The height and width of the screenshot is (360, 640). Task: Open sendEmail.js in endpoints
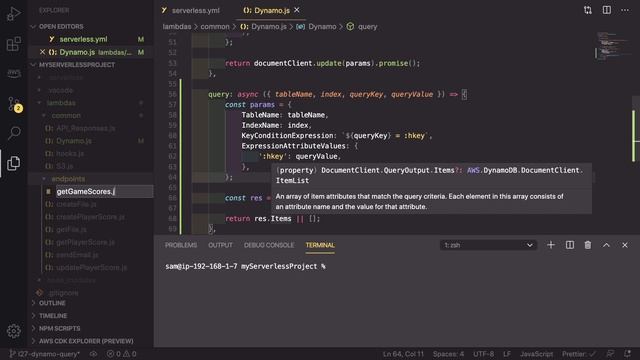[77, 255]
